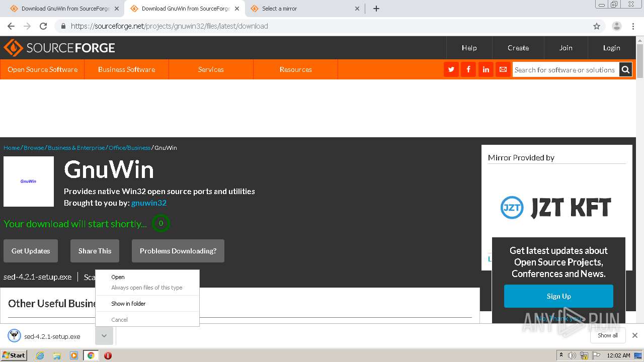Click the download countdown circle
The height and width of the screenshot is (362, 644).
tap(161, 223)
